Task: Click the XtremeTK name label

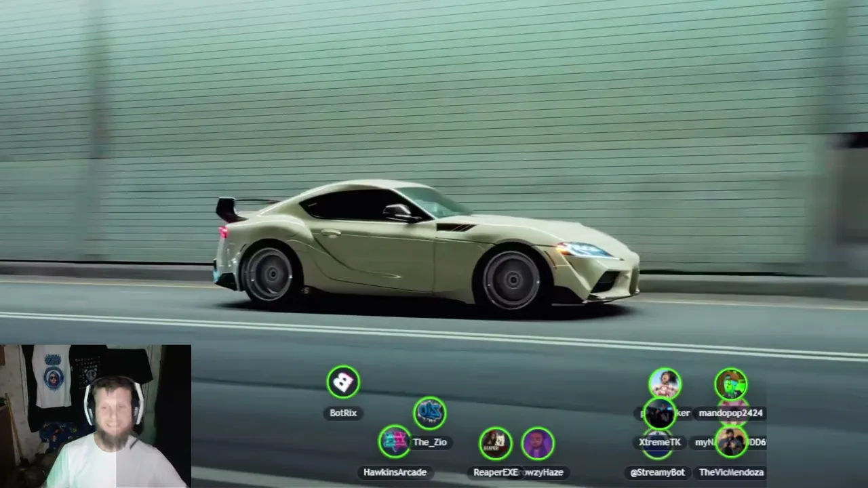Action: tap(660, 442)
